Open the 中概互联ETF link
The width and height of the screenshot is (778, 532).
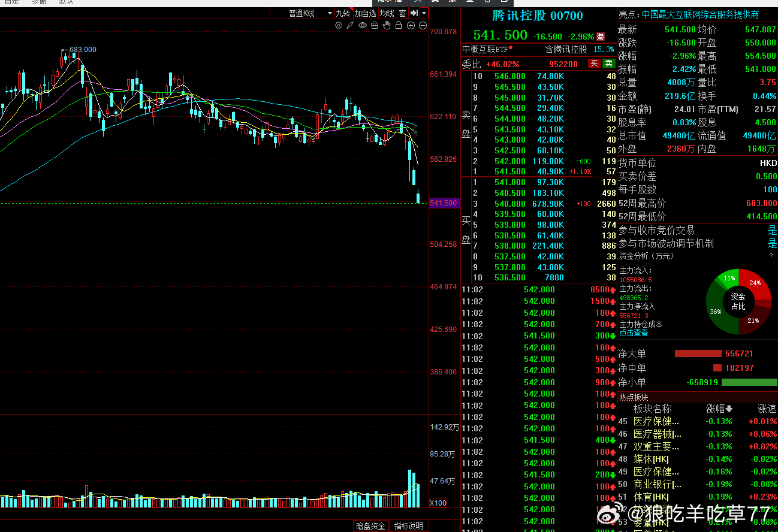click(485, 49)
